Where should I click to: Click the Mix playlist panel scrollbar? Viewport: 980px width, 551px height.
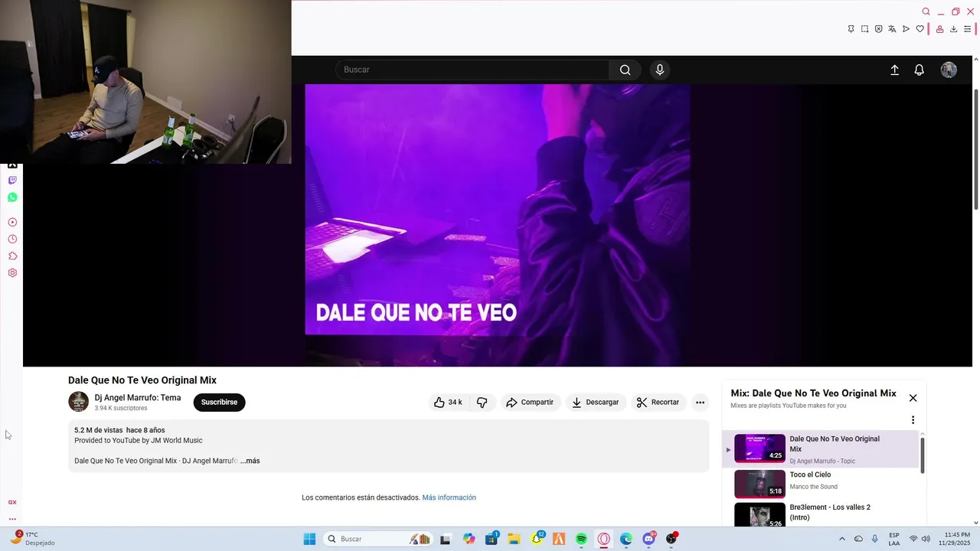[x=923, y=455]
